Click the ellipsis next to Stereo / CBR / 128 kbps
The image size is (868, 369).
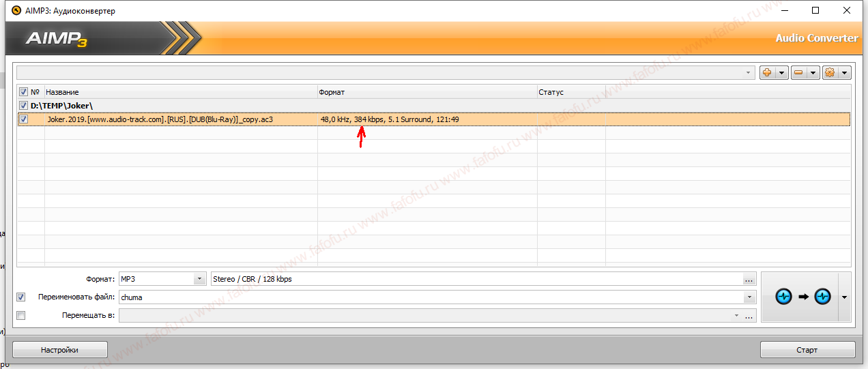tap(749, 279)
